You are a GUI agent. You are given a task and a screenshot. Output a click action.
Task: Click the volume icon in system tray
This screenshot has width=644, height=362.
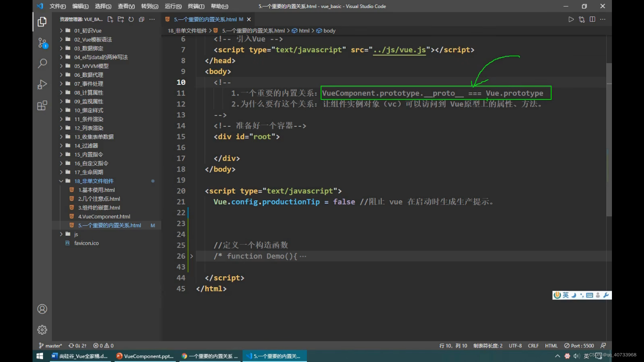(x=578, y=356)
